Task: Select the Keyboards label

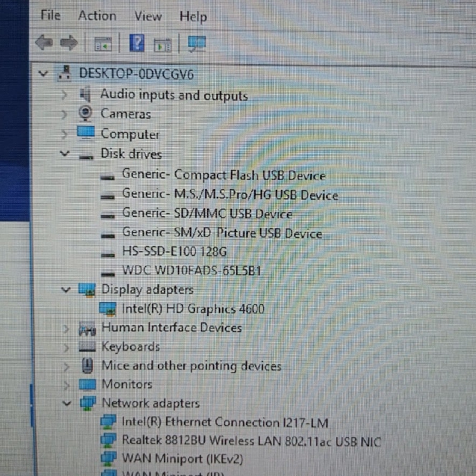Action: pos(131,346)
